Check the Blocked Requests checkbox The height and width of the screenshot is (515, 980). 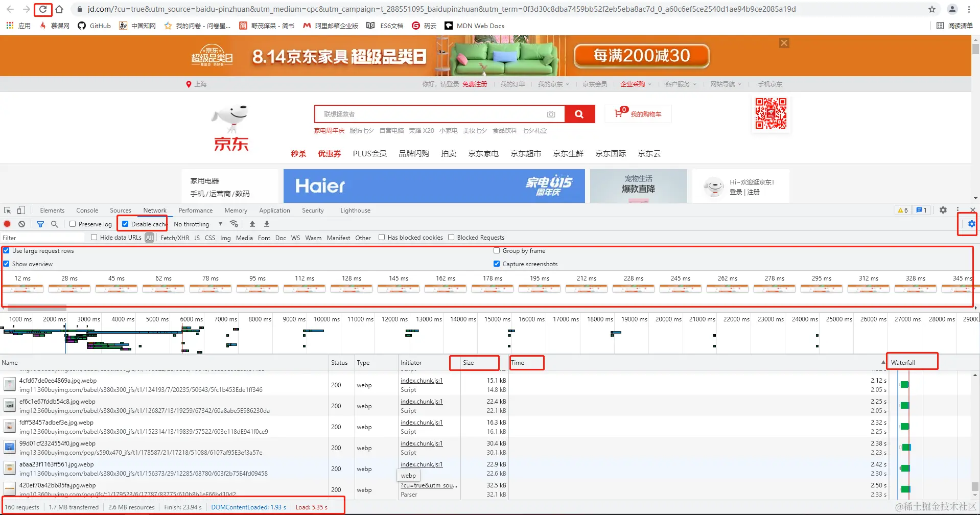tap(451, 237)
